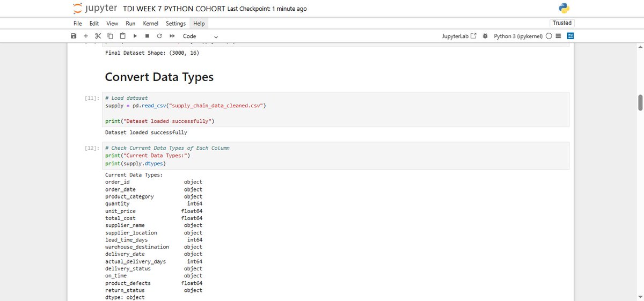Image resolution: width=644 pixels, height=301 pixels.
Task: Paste cell from clipboard
Action: tap(122, 36)
